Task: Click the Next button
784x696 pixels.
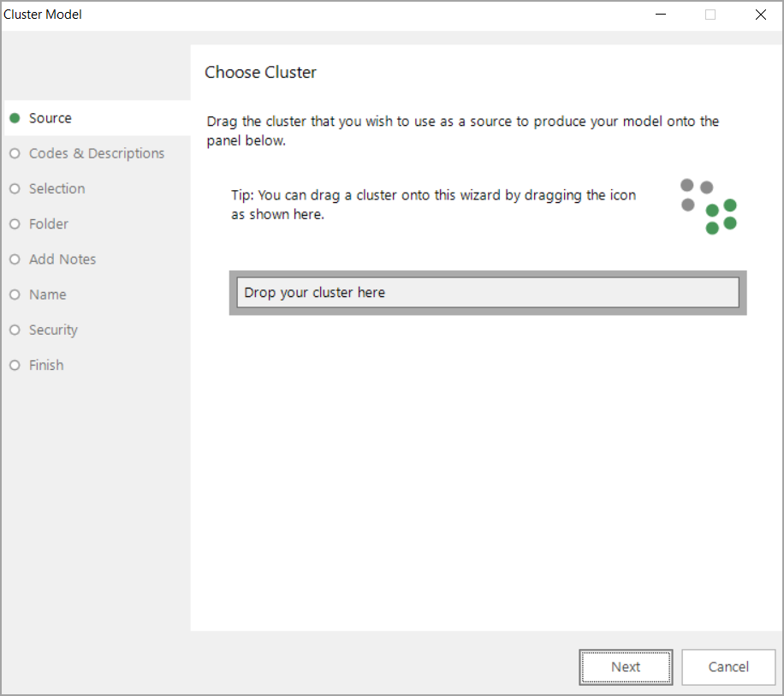Action: click(626, 667)
